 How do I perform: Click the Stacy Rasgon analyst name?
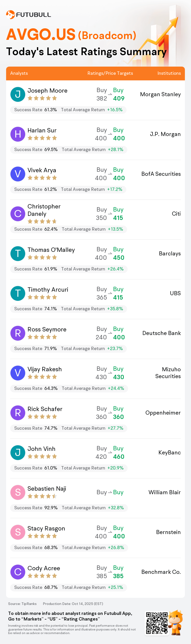(x=46, y=528)
